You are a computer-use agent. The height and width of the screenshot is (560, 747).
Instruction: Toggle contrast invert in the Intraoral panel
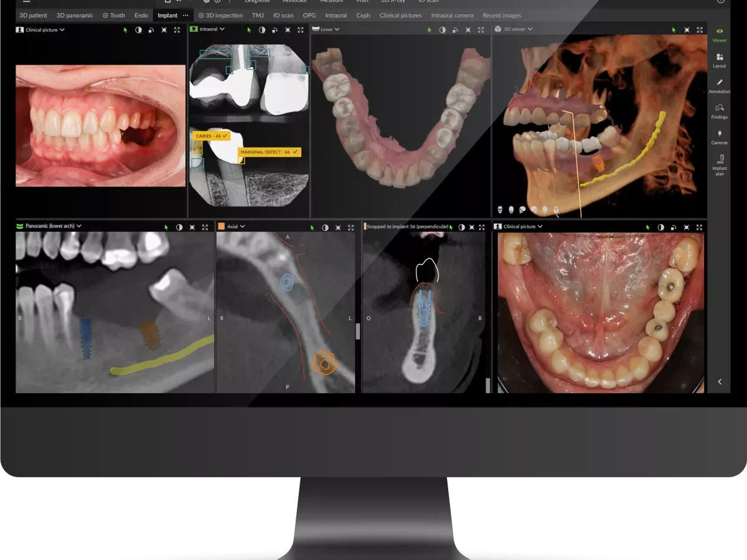tap(262, 29)
